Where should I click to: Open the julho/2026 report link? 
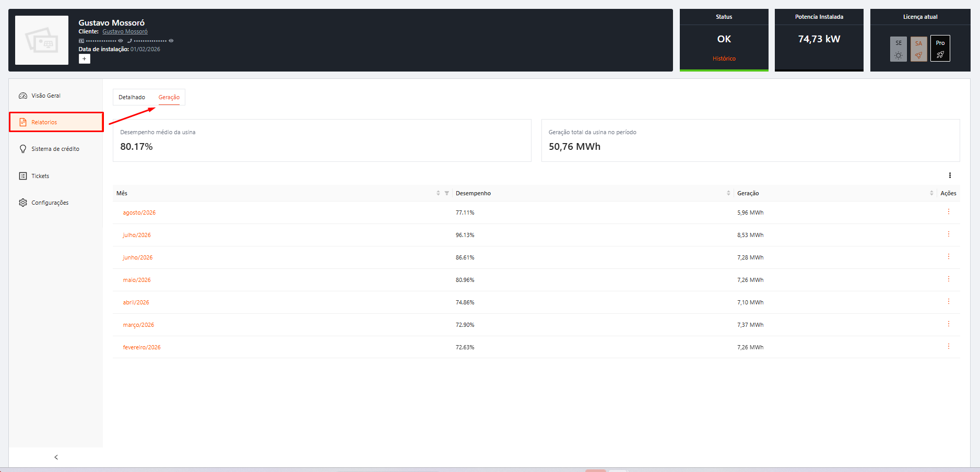pyautogui.click(x=137, y=235)
